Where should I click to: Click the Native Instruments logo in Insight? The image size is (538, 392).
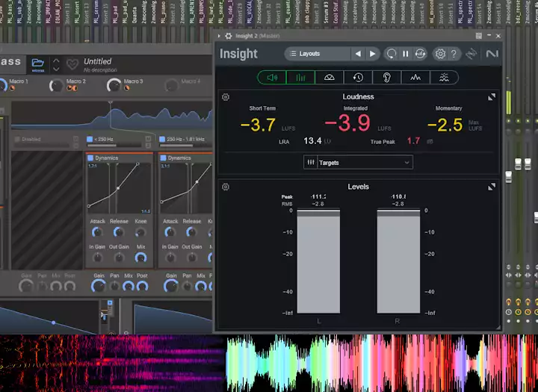pyautogui.click(x=492, y=54)
